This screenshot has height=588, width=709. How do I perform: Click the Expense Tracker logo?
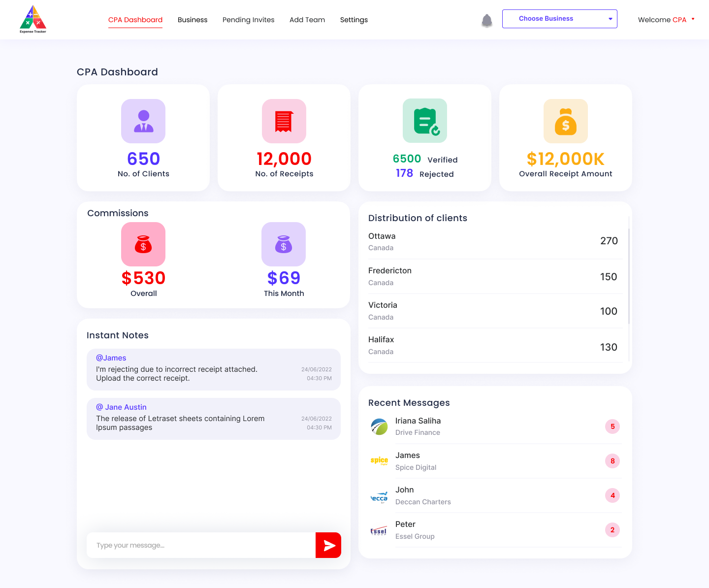[32, 19]
